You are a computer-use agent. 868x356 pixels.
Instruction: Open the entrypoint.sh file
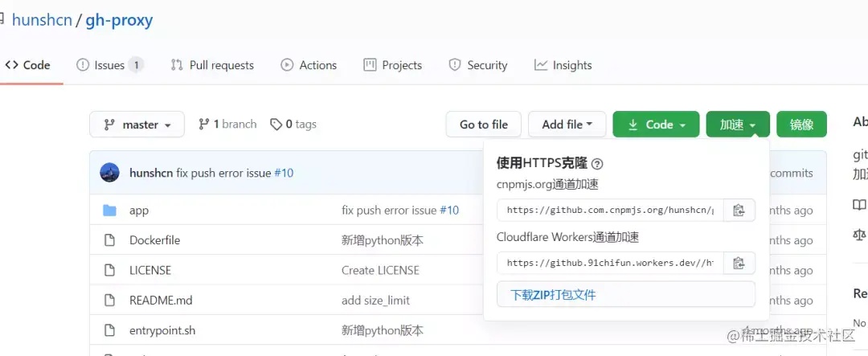pyautogui.click(x=162, y=330)
